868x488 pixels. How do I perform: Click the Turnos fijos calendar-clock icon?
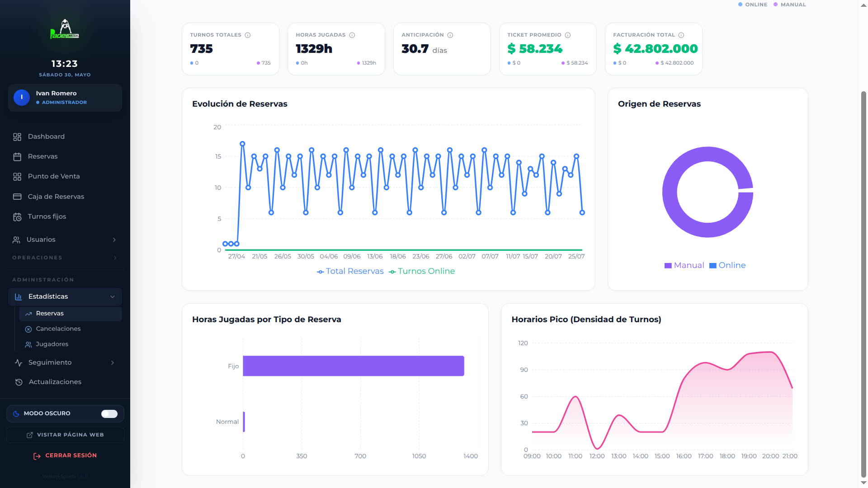(x=17, y=217)
